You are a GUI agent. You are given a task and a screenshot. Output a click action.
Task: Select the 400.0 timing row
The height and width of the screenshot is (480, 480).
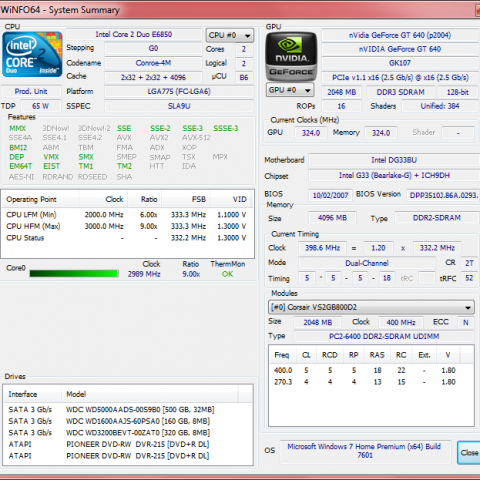(x=371, y=370)
